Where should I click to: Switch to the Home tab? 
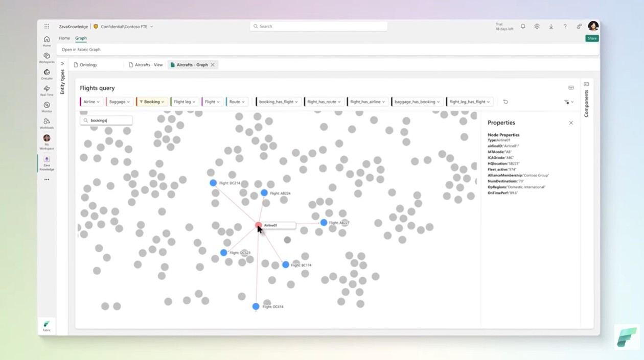click(64, 38)
